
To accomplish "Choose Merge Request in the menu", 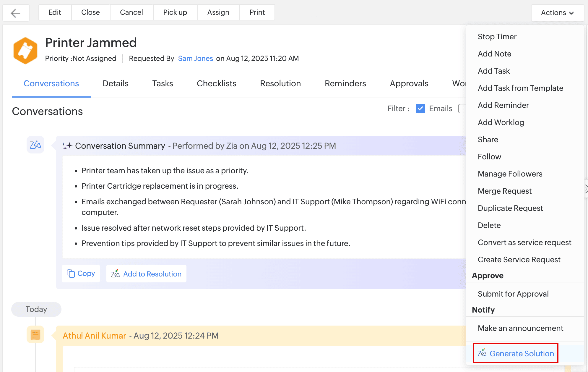I will click(505, 191).
